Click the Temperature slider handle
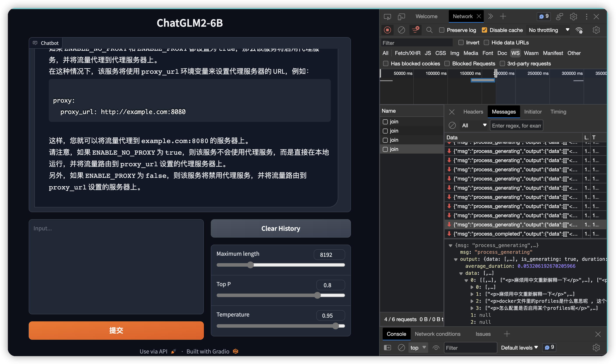Viewport: 616px width, 364px height. (x=336, y=326)
